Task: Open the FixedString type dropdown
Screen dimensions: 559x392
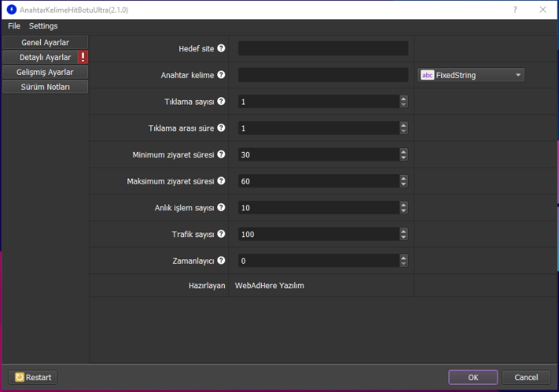Action: (472, 75)
